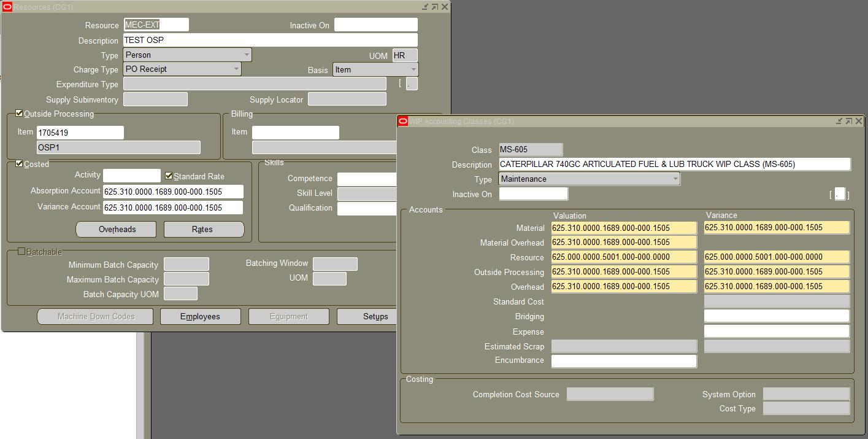Click the Rates button

(204, 230)
